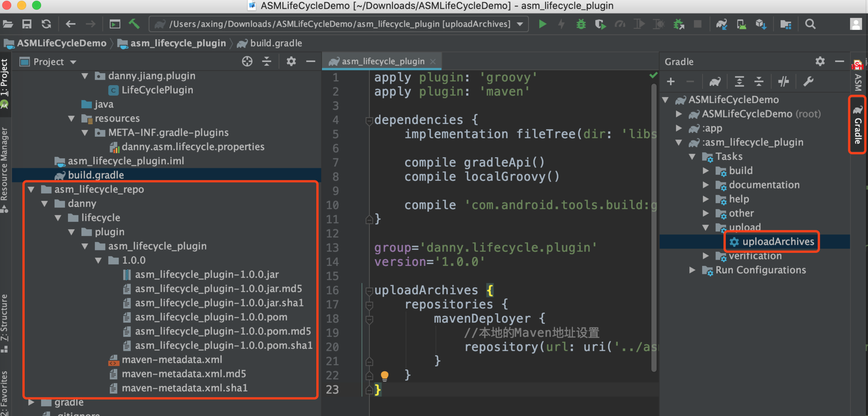This screenshot has height=416, width=868.
Task: Select the asm_lifecycle_plugin editor tab
Action: coord(382,61)
